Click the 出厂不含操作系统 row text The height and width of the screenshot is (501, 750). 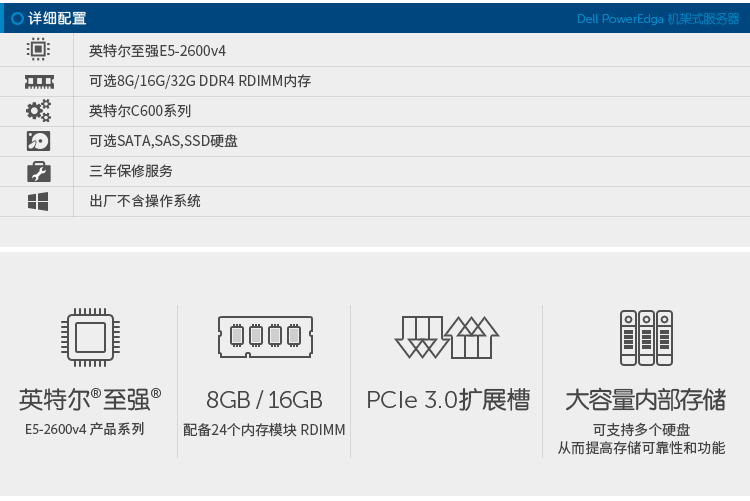coord(145,201)
